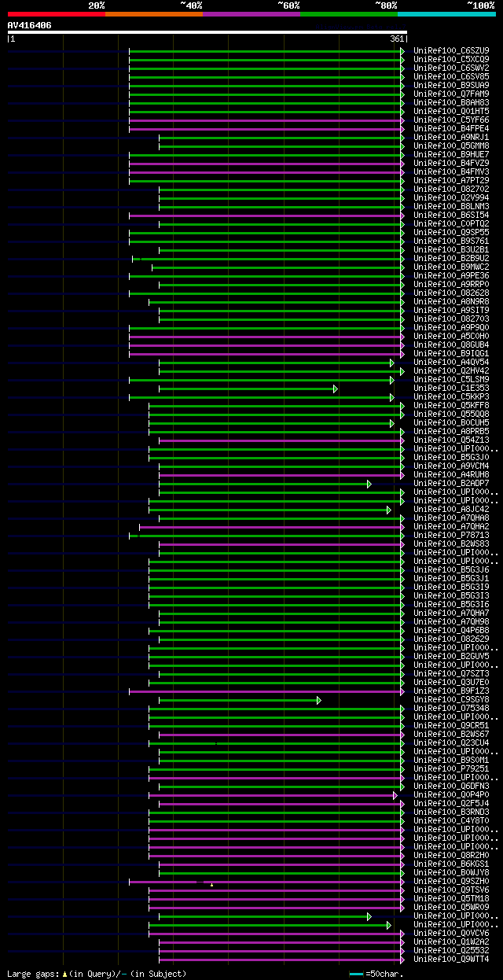
Task: Click the green ~80% identity legend segment
Action: 349,13
